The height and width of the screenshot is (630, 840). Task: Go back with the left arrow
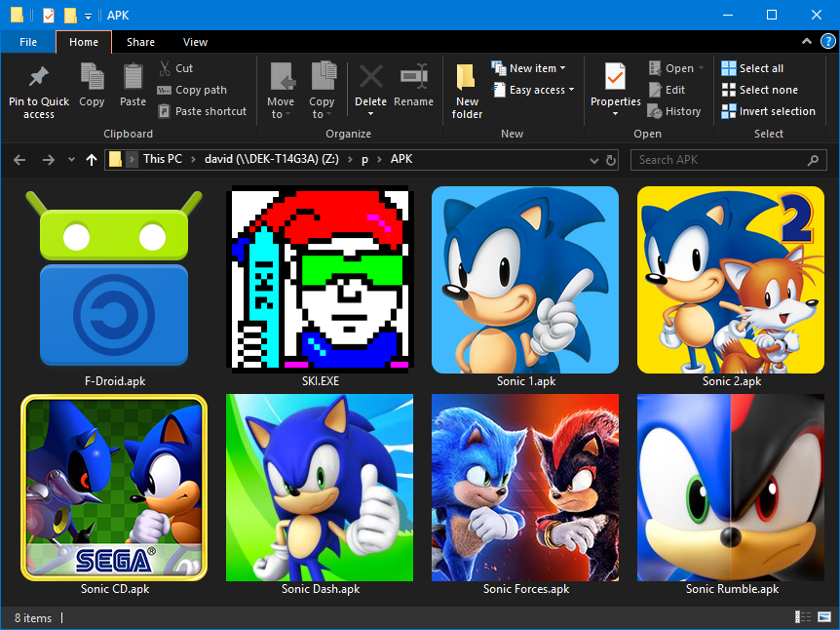pos(19,160)
